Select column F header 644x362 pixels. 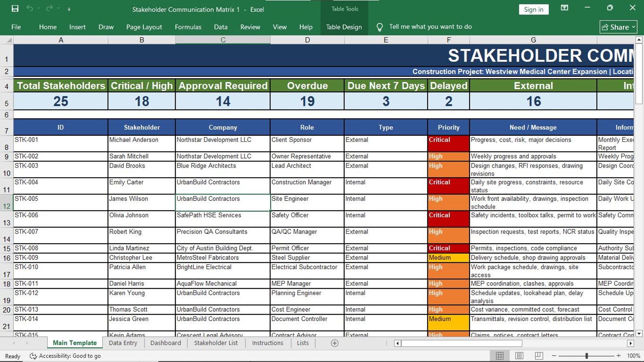449,40
